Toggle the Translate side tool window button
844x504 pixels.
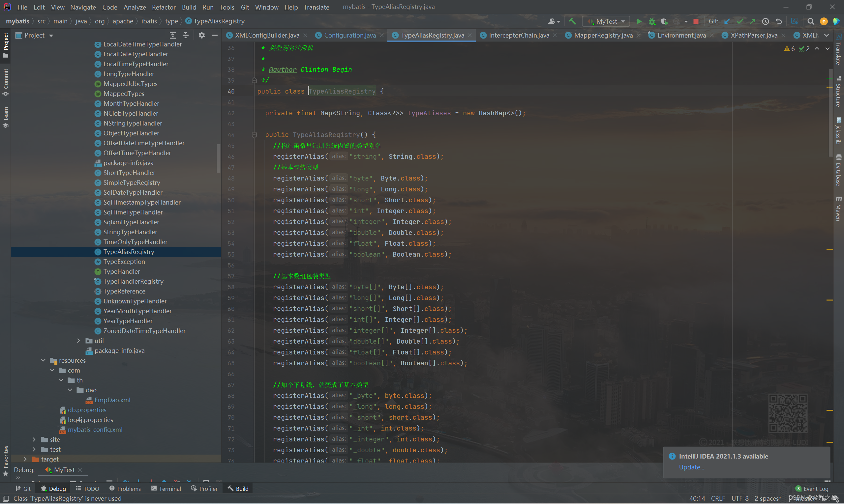(839, 50)
